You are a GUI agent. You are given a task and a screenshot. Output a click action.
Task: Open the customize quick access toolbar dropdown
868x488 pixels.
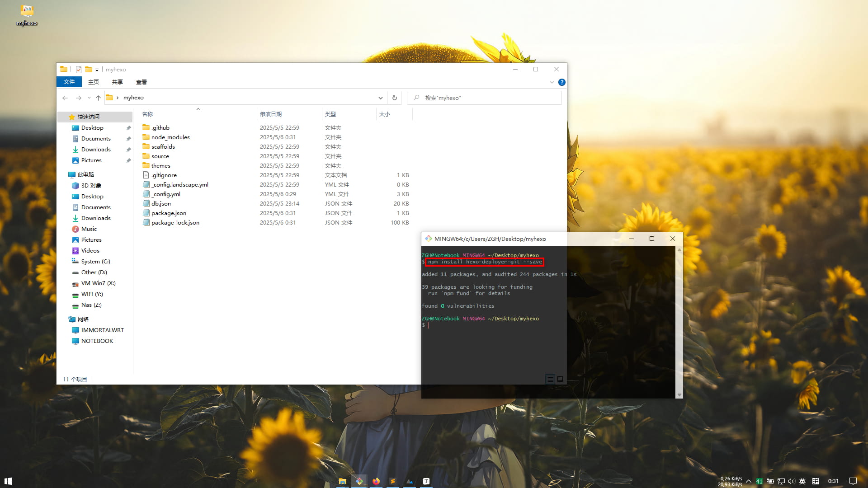(97, 70)
